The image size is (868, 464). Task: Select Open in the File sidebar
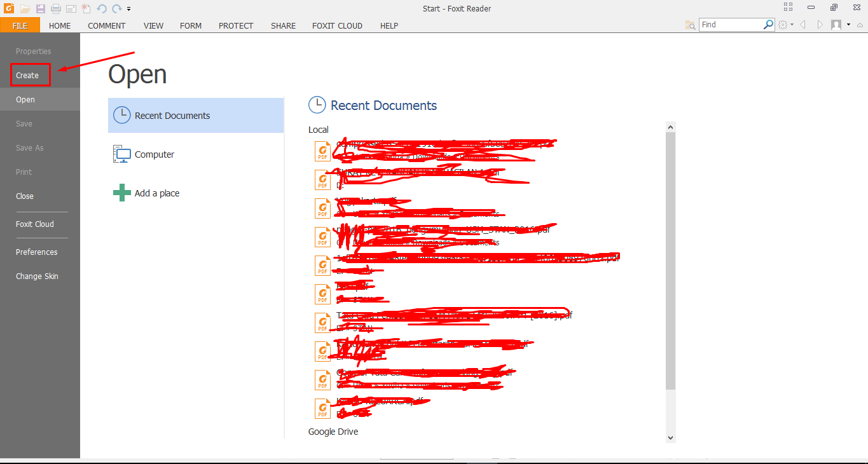(x=40, y=99)
